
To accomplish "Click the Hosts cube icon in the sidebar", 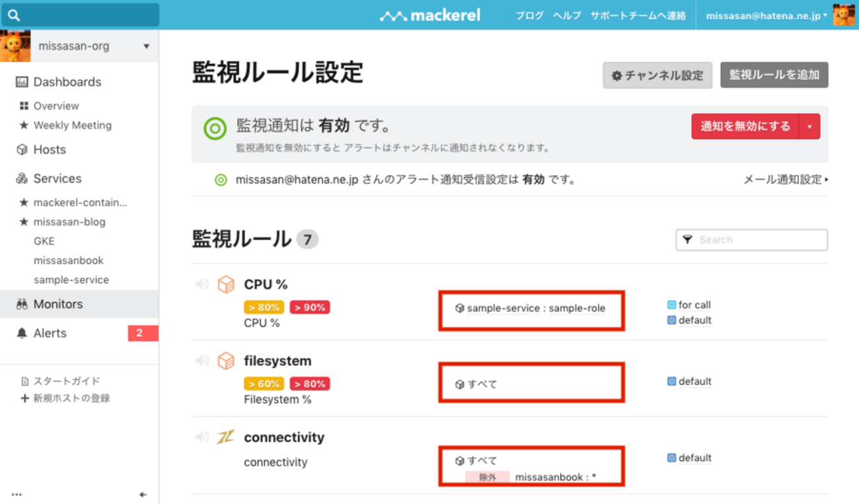I will [x=22, y=149].
